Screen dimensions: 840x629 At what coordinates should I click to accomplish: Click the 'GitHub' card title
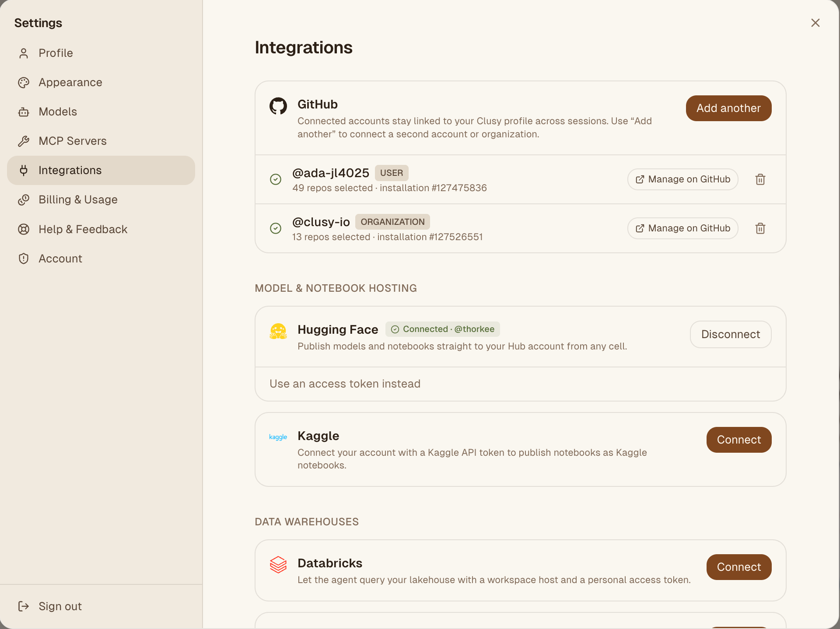tap(318, 105)
